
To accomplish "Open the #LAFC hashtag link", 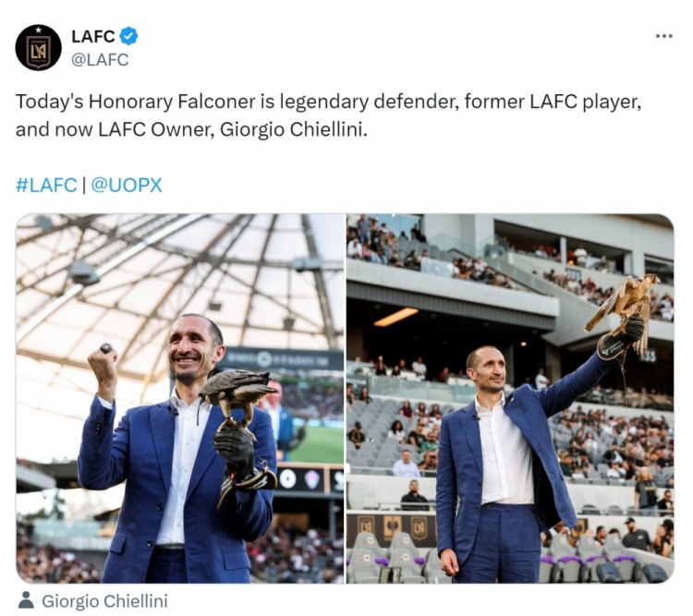I will coord(46,185).
